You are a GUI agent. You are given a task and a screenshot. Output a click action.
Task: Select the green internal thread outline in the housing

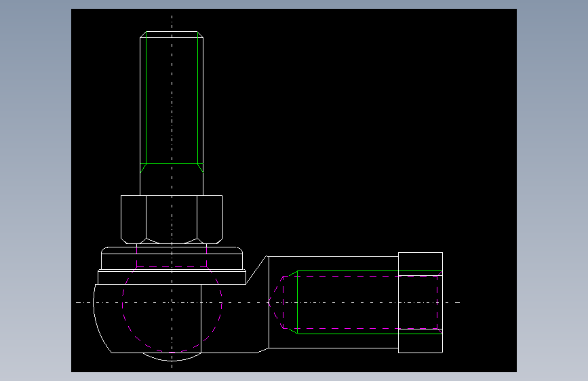coord(366,302)
